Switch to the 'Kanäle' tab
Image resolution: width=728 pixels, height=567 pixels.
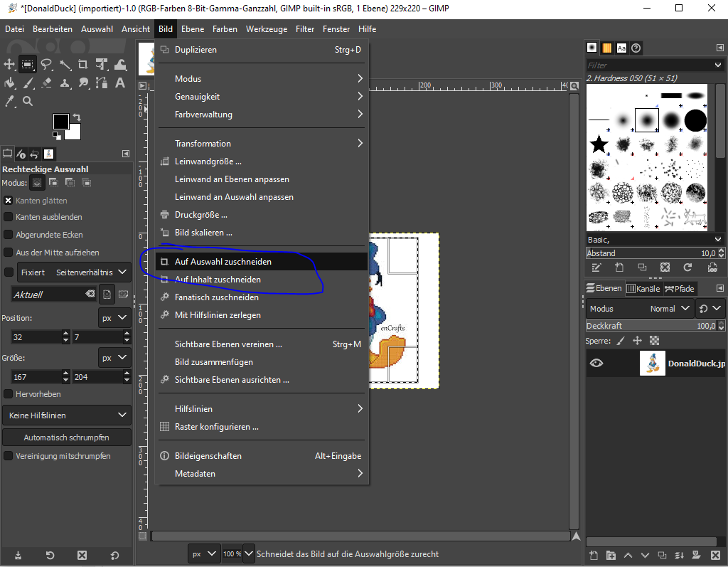643,288
